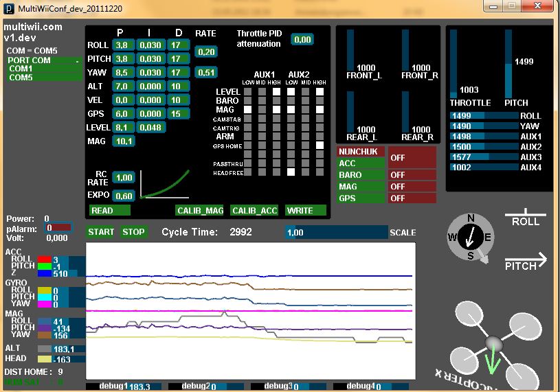Toggle HEADFREE checkbox under AUX2 LOW
Viewport: 560px width, 392px height.
pos(291,172)
